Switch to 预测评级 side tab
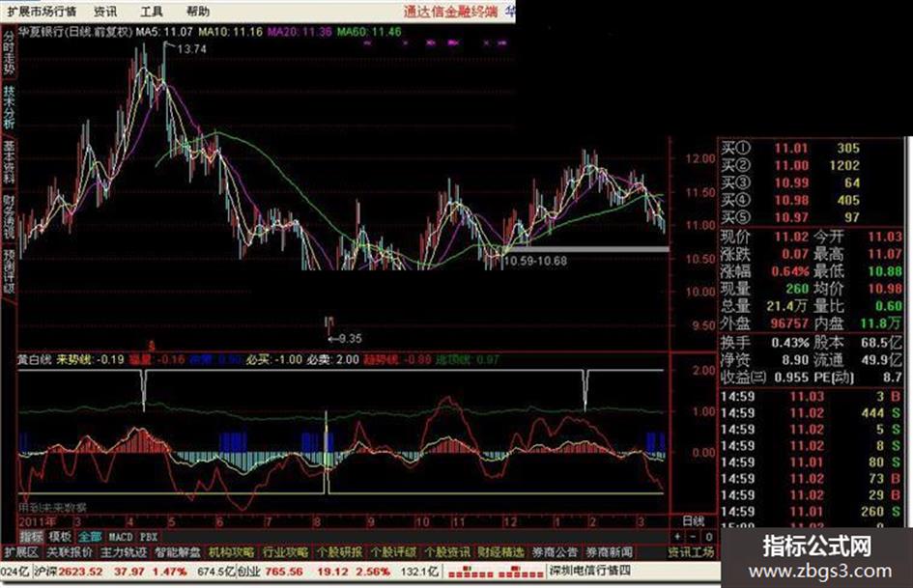 click(9, 272)
